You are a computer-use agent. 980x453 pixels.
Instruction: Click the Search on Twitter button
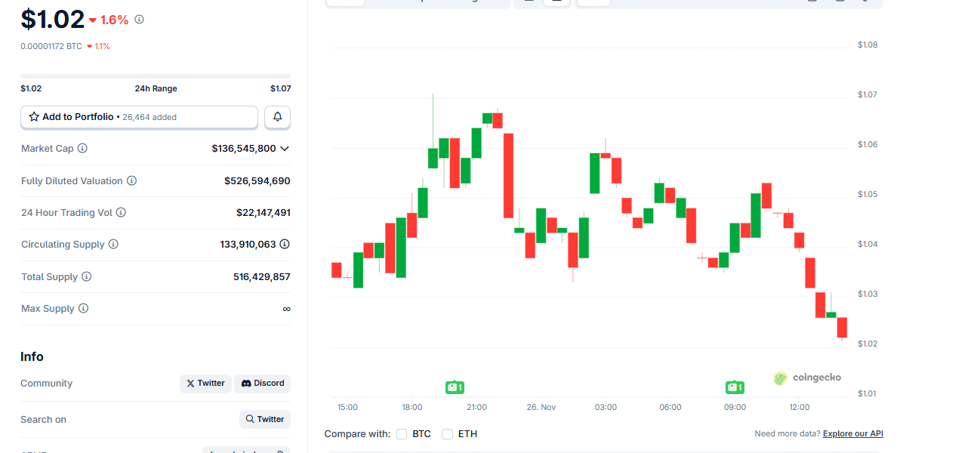click(x=264, y=419)
